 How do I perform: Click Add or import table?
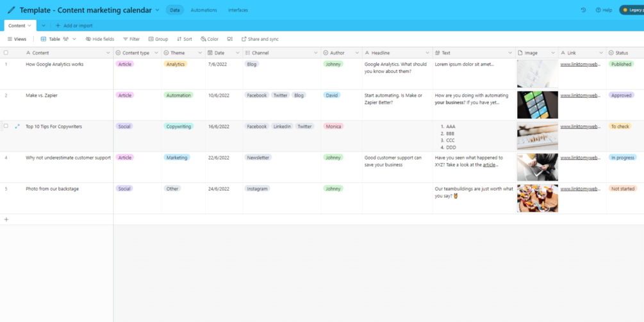pos(74,26)
